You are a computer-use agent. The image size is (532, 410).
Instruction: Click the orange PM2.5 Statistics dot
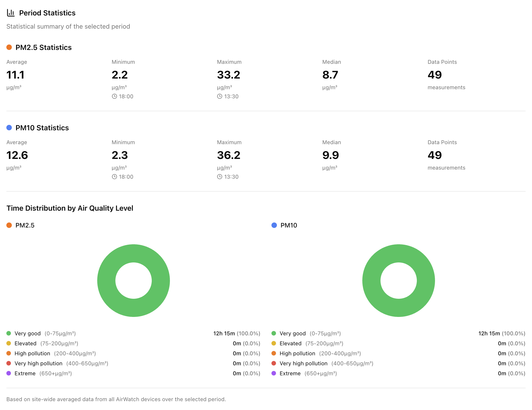(9, 47)
